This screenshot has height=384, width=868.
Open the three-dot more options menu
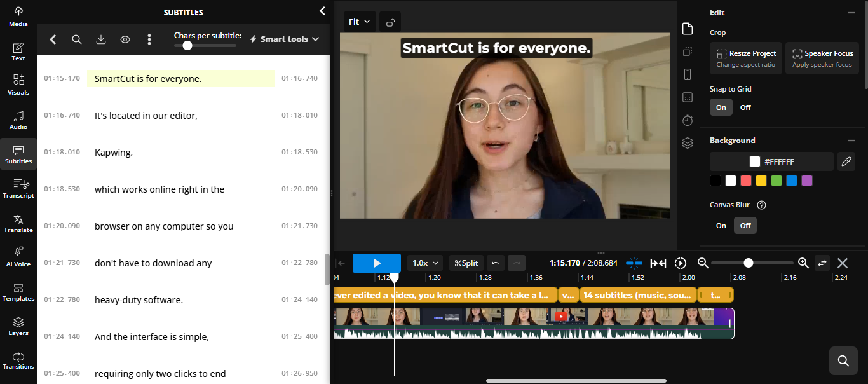(149, 39)
